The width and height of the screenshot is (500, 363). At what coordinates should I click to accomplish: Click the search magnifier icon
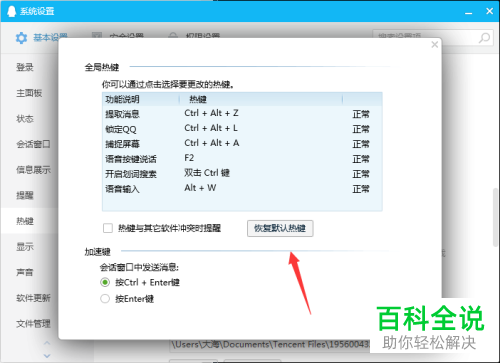click(x=484, y=38)
